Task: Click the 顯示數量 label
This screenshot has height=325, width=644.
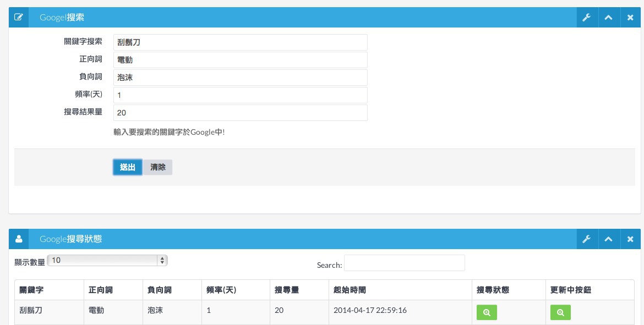Action: coord(30,262)
